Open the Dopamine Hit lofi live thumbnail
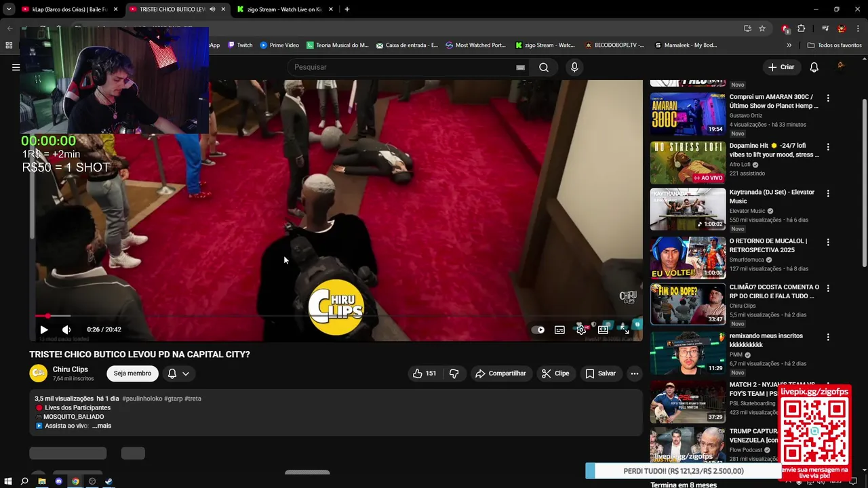Screen dimensions: 868x488 point(688,163)
